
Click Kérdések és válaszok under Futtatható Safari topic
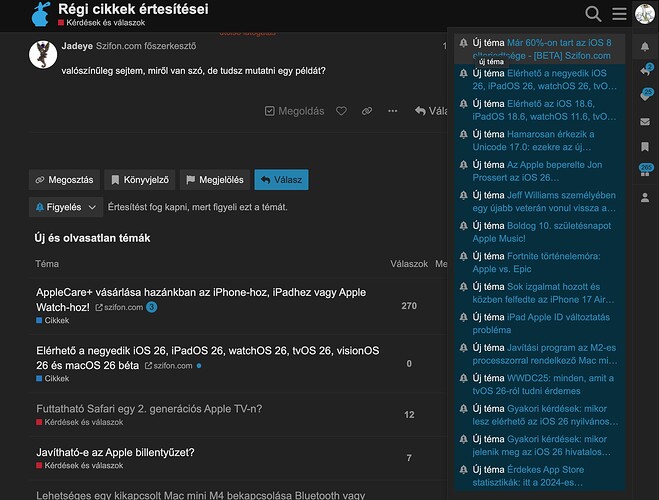pos(79,422)
